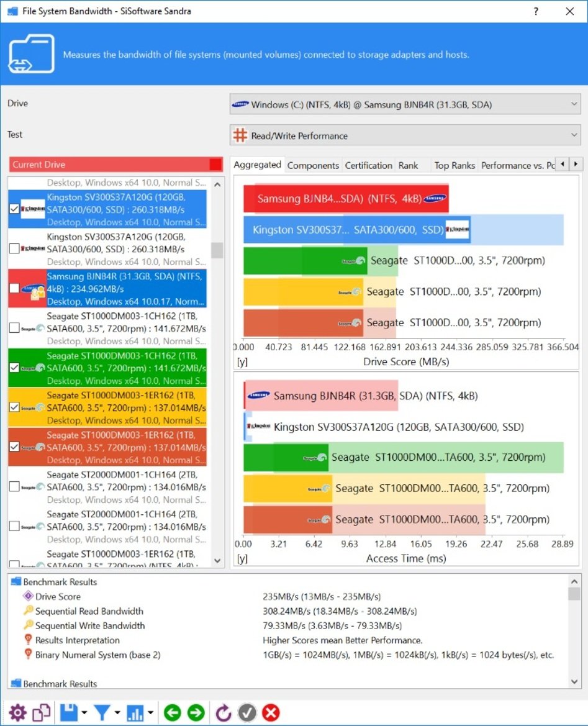588x726 pixels.
Task: Click the results pane scrollbar up arrow
Action: coord(574,581)
